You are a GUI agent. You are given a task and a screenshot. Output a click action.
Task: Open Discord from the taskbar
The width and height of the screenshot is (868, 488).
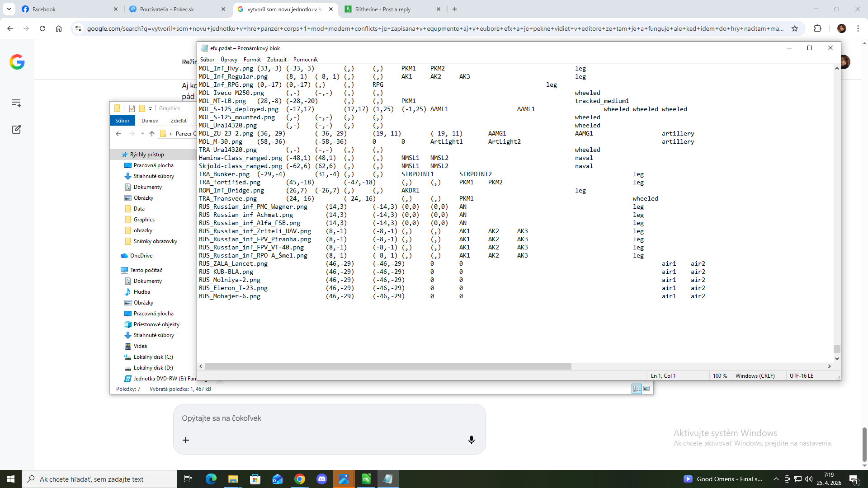pos(322,479)
